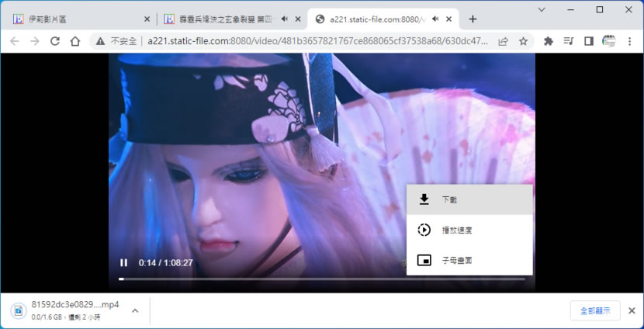Image resolution: width=644 pixels, height=329 pixels.
Task: Minimize the browser window
Action: (570, 9)
